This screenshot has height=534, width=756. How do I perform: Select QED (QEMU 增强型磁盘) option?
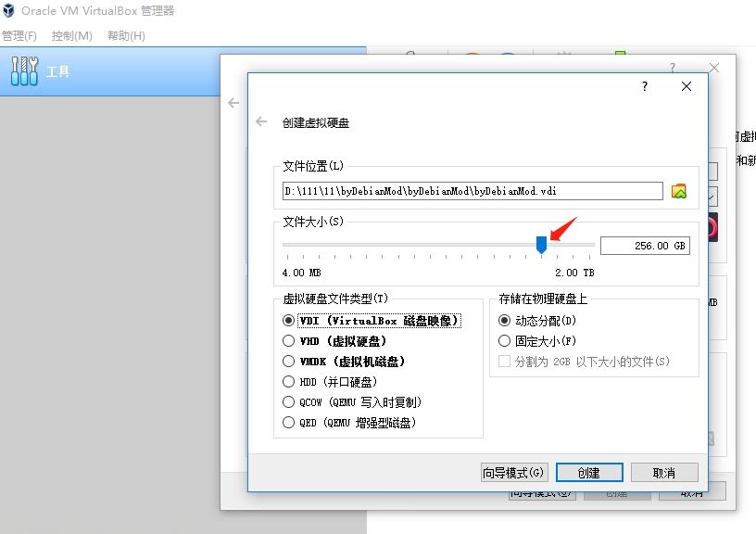click(x=288, y=423)
